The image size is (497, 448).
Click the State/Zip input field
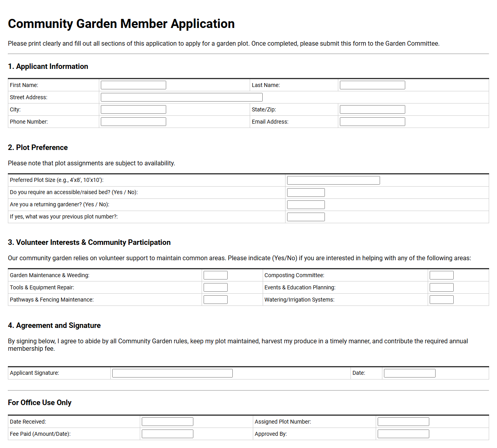[x=373, y=109]
